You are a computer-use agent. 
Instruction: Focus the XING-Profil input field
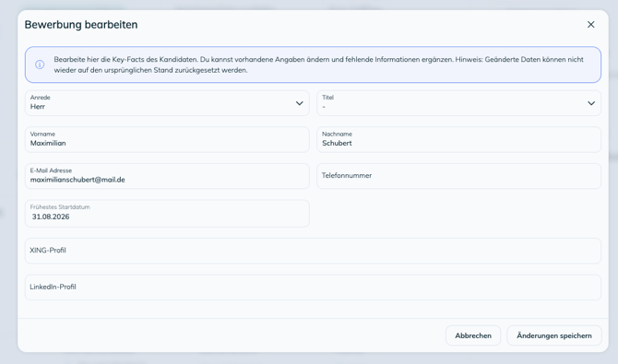point(313,251)
